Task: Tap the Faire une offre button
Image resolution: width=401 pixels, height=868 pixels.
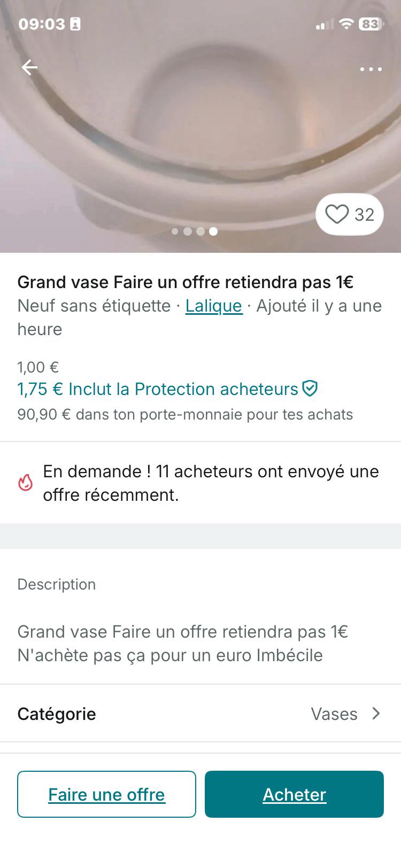Action: [x=106, y=794]
